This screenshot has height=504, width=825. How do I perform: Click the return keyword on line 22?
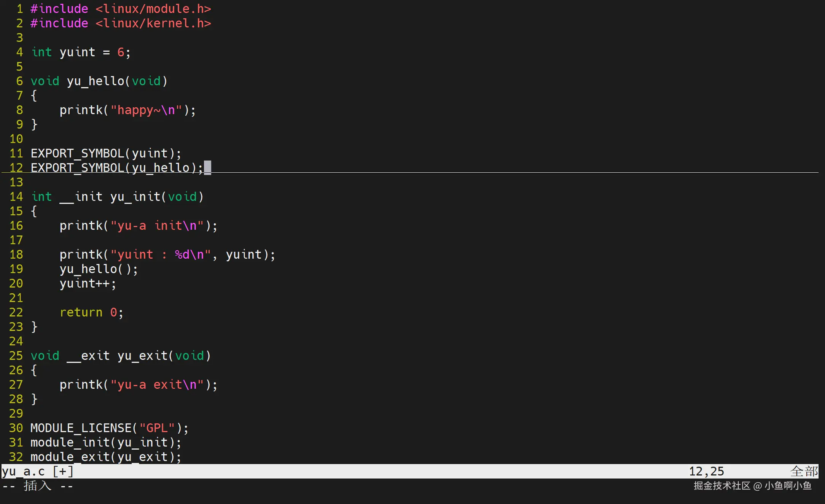point(81,312)
